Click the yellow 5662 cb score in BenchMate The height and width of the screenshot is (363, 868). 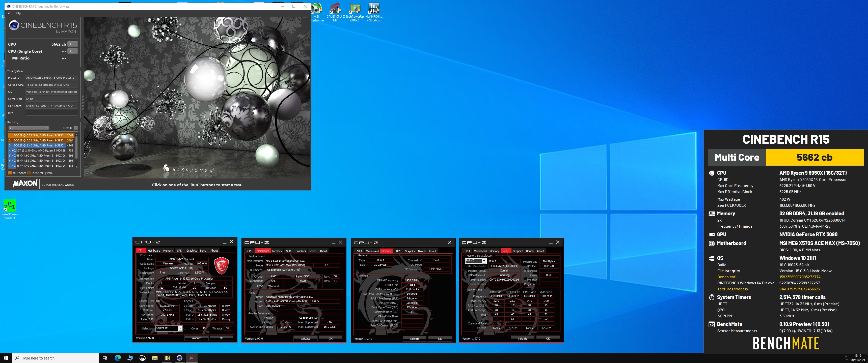pos(815,157)
